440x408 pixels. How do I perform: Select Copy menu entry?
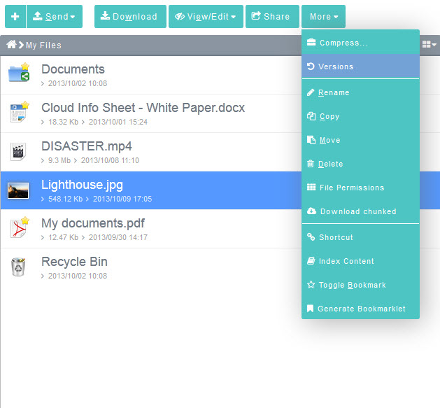tap(360, 116)
